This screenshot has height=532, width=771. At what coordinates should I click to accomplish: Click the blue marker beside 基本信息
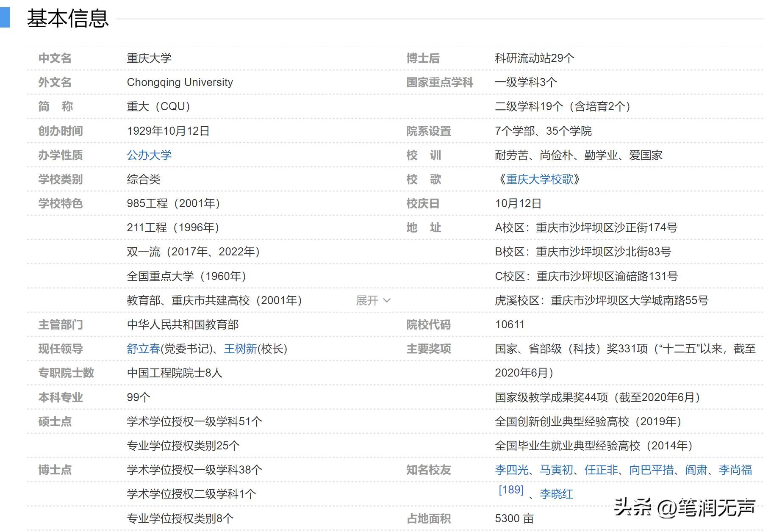pos(5,18)
